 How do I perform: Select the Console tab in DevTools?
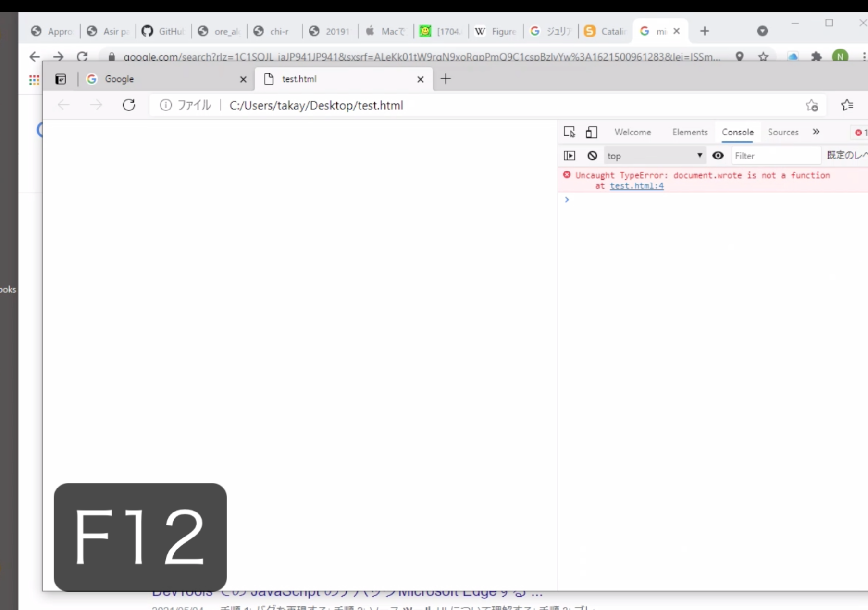click(x=737, y=132)
